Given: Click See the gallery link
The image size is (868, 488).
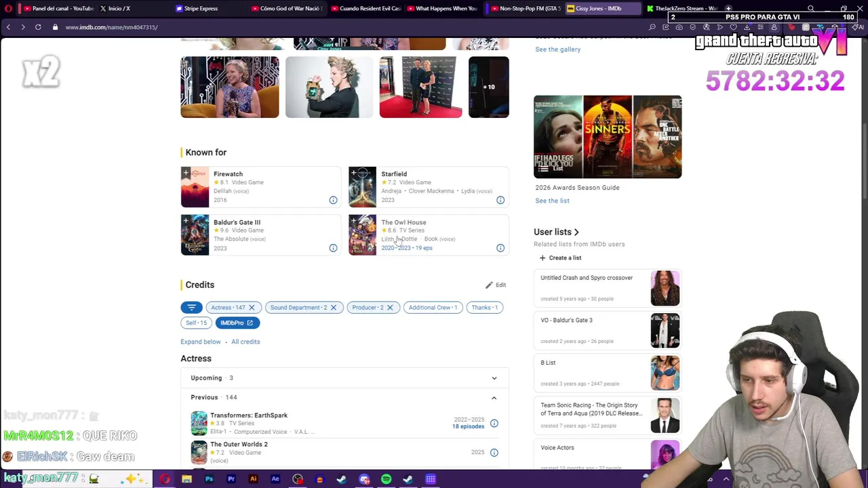Looking at the screenshot, I should 557,49.
